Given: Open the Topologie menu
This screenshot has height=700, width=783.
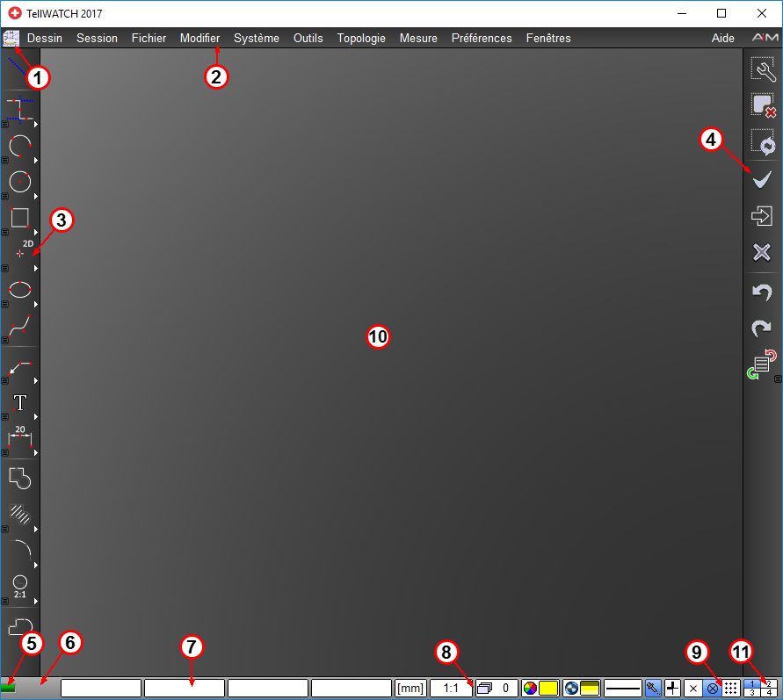Looking at the screenshot, I should coord(360,38).
